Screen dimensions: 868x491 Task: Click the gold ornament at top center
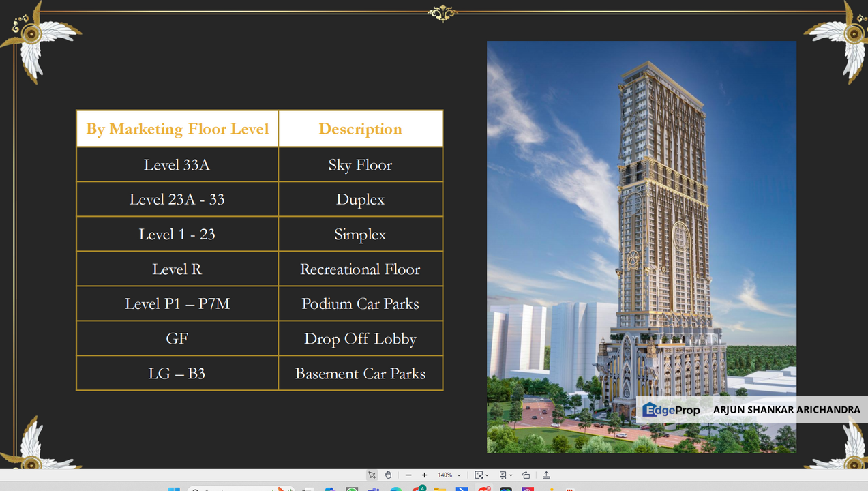tap(442, 13)
